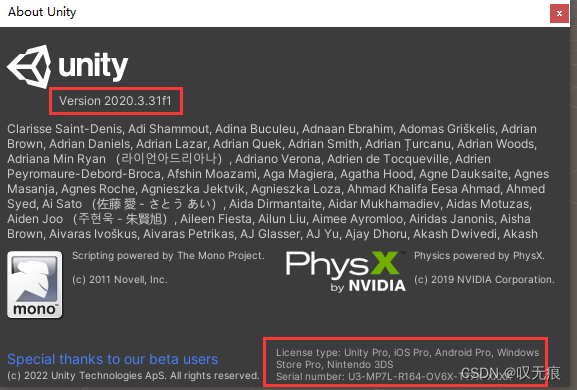The width and height of the screenshot is (577, 390).
Task: Click the name Clarisse Saint-Denis in the credits
Action: click(x=64, y=129)
